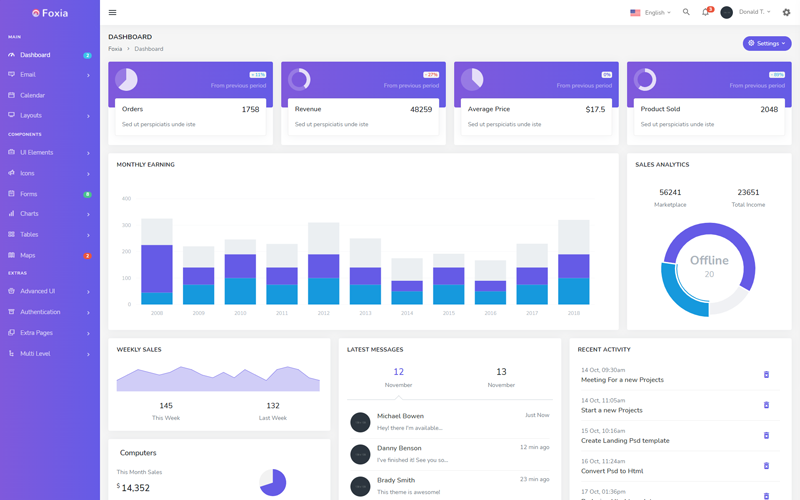Open the English language dropdown
The image size is (800, 500).
(x=651, y=13)
